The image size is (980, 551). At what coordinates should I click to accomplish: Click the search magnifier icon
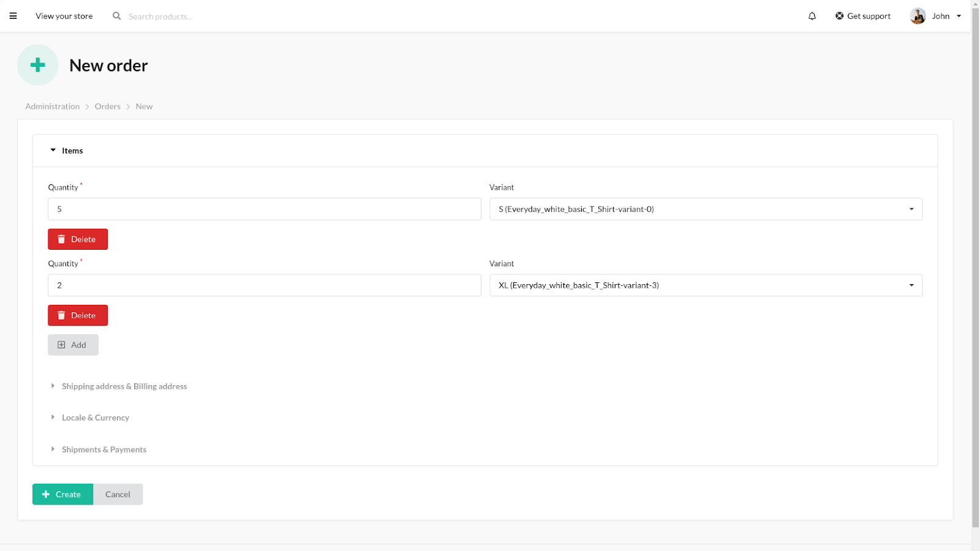116,16
